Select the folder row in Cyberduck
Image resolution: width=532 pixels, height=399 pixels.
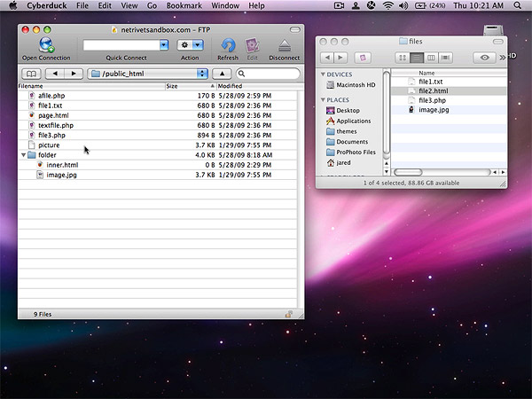click(x=158, y=155)
